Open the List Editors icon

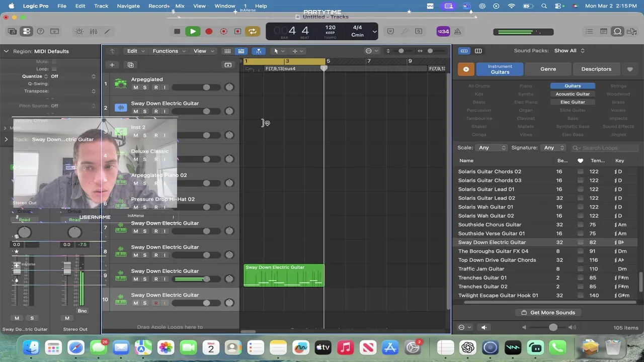589,31
